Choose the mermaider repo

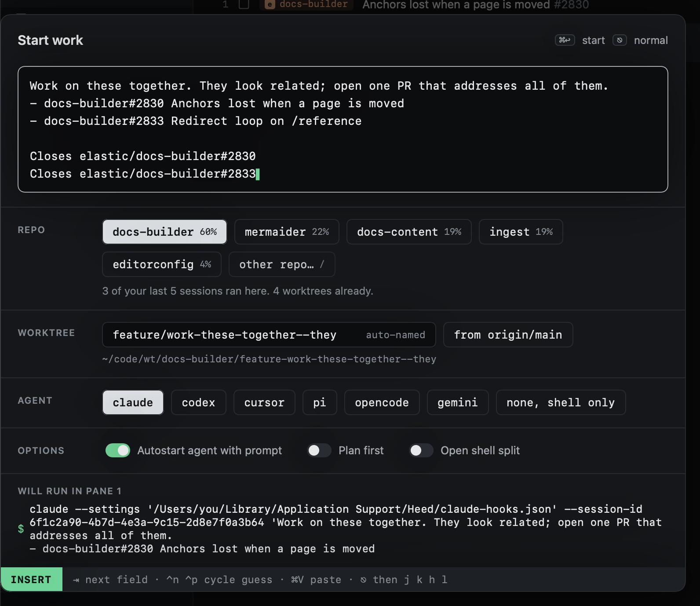pyautogui.click(x=287, y=232)
